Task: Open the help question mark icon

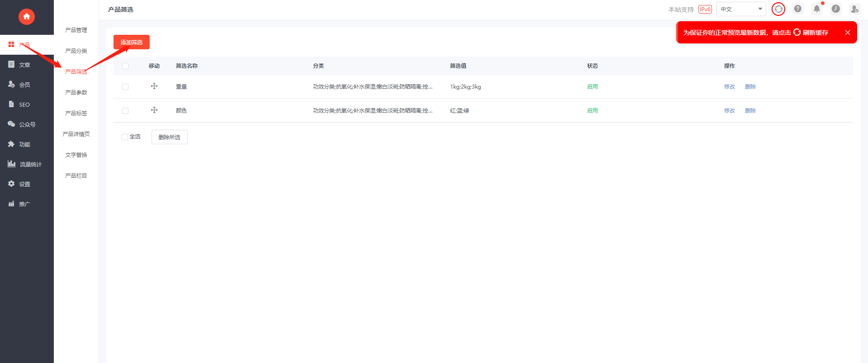Action: coord(798,9)
